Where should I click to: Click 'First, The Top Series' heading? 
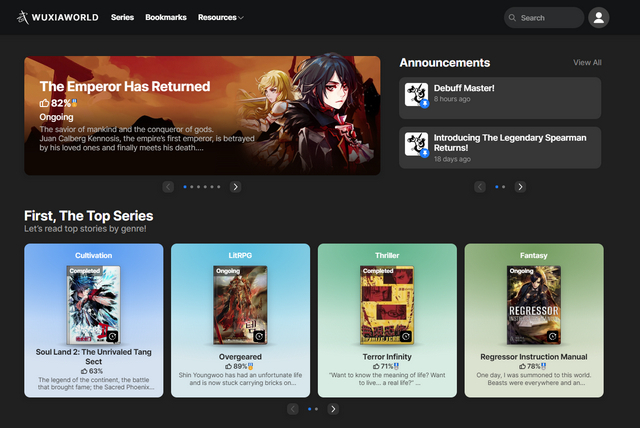click(x=89, y=215)
